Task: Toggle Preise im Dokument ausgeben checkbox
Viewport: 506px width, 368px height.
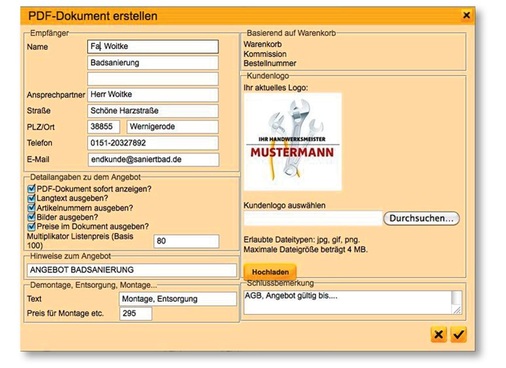Action: tap(31, 227)
